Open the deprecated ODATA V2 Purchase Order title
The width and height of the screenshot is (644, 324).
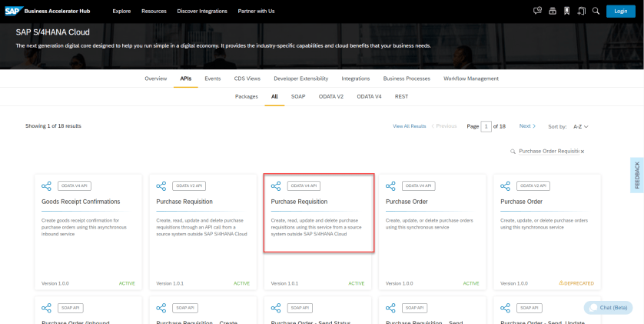521,202
